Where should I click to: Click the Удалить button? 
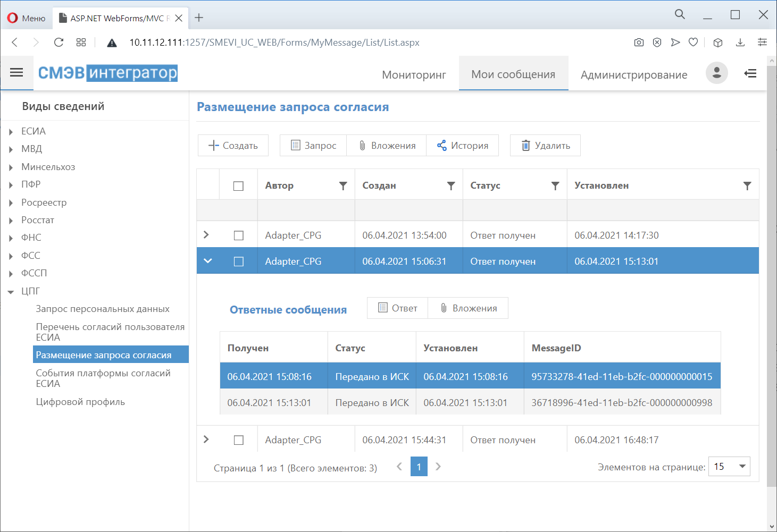(545, 146)
